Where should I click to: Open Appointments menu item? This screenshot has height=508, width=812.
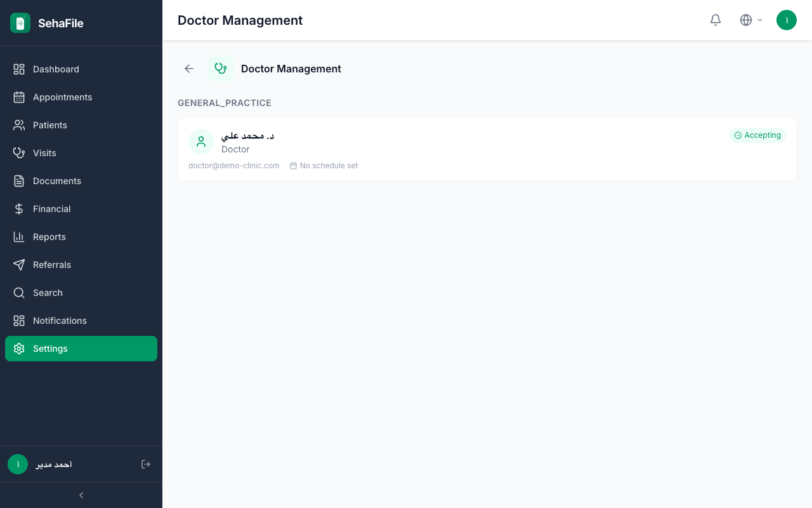click(x=81, y=97)
